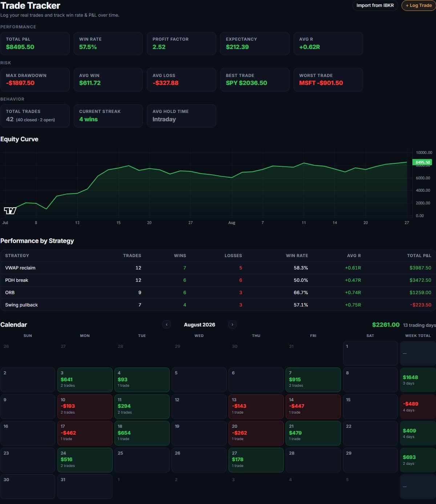
Task: Click the Profit Factor card 2.52
Action: 182,44
